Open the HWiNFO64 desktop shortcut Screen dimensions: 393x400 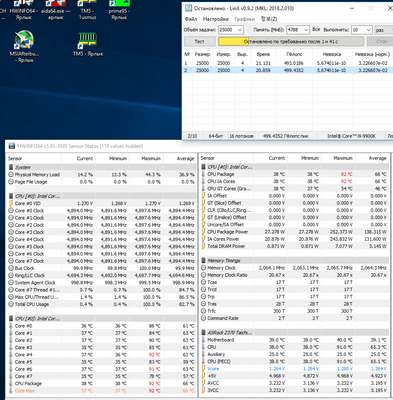(x=23, y=9)
